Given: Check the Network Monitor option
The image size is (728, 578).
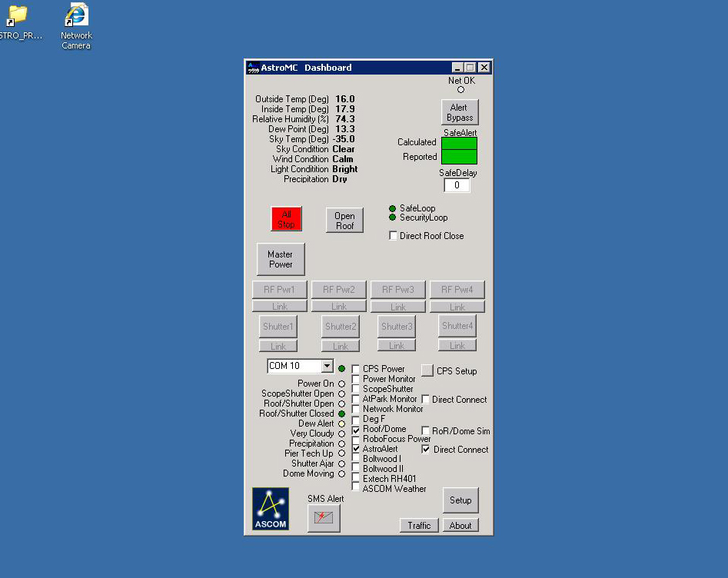Looking at the screenshot, I should tap(356, 409).
